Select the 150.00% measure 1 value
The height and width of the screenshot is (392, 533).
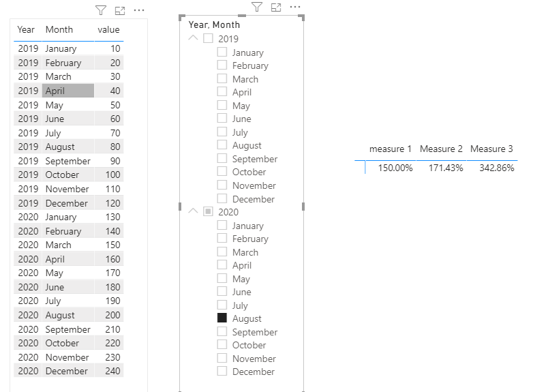395,168
